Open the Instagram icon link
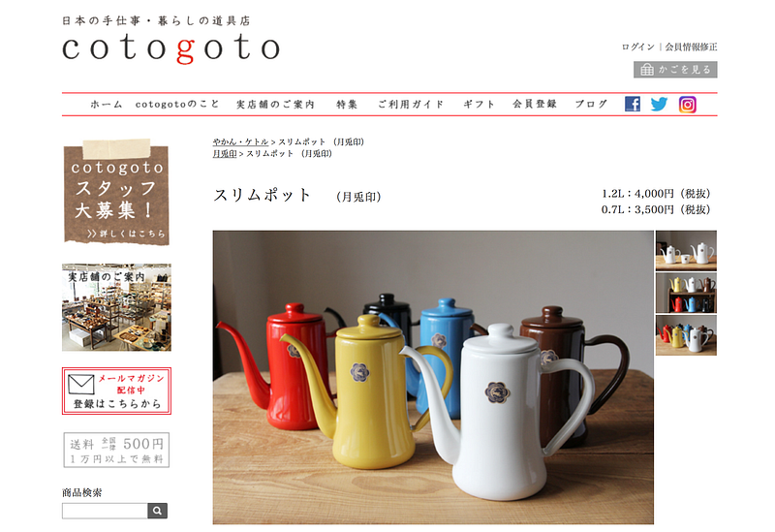Viewport: 775px width, 532px height. [687, 105]
